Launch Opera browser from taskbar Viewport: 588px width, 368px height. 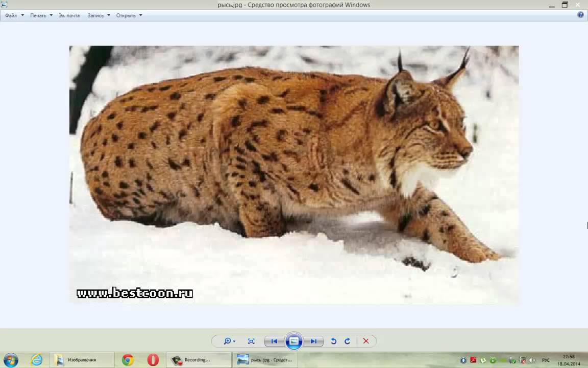[x=153, y=360]
